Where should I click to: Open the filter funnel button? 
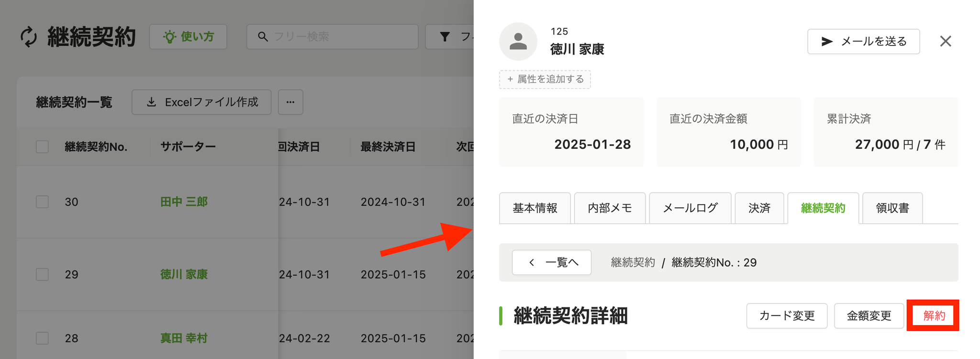click(x=450, y=37)
